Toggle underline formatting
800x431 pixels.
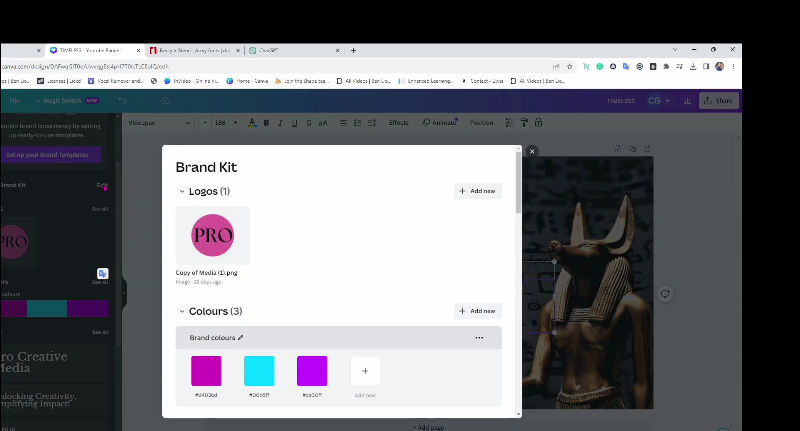pos(294,123)
